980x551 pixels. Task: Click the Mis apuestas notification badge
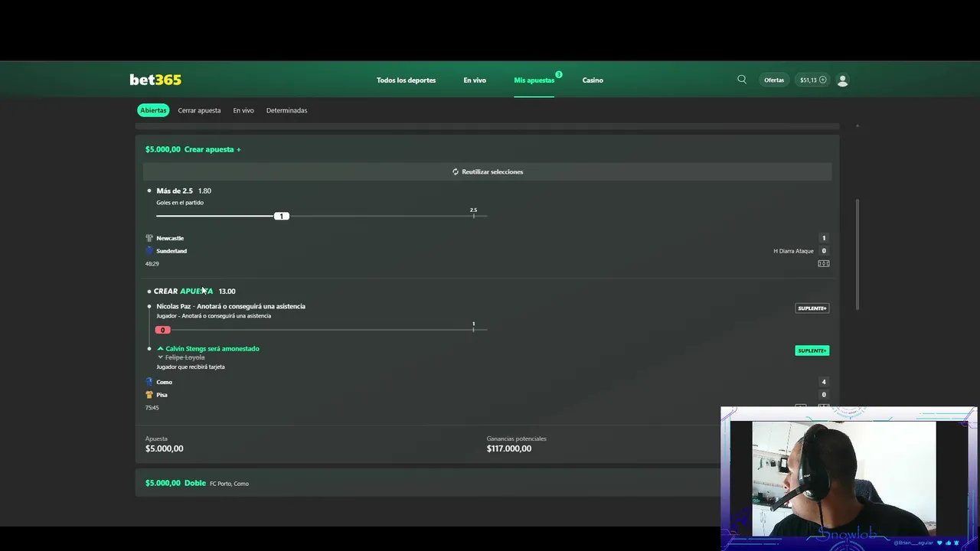tap(559, 74)
